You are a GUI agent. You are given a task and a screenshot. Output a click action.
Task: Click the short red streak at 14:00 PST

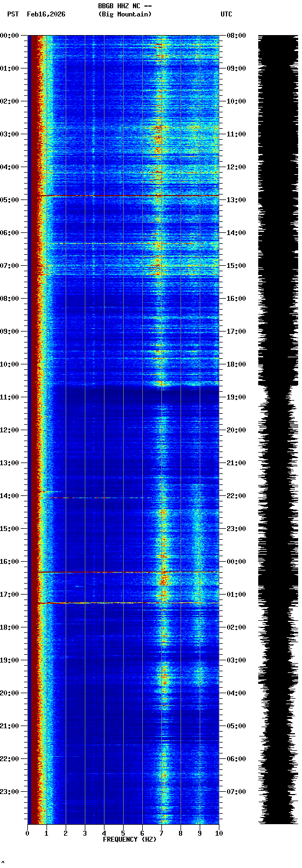click(60, 498)
